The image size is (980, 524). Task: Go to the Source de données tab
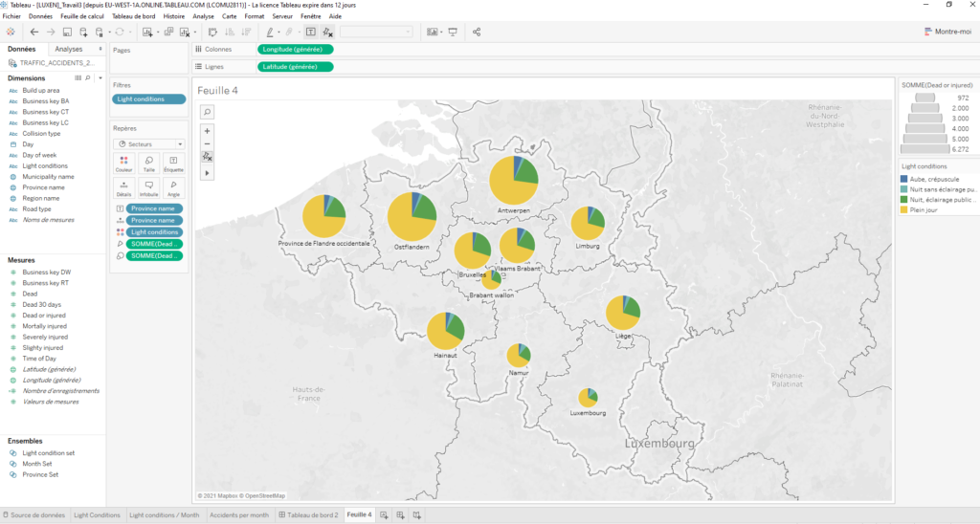pyautogui.click(x=34, y=515)
